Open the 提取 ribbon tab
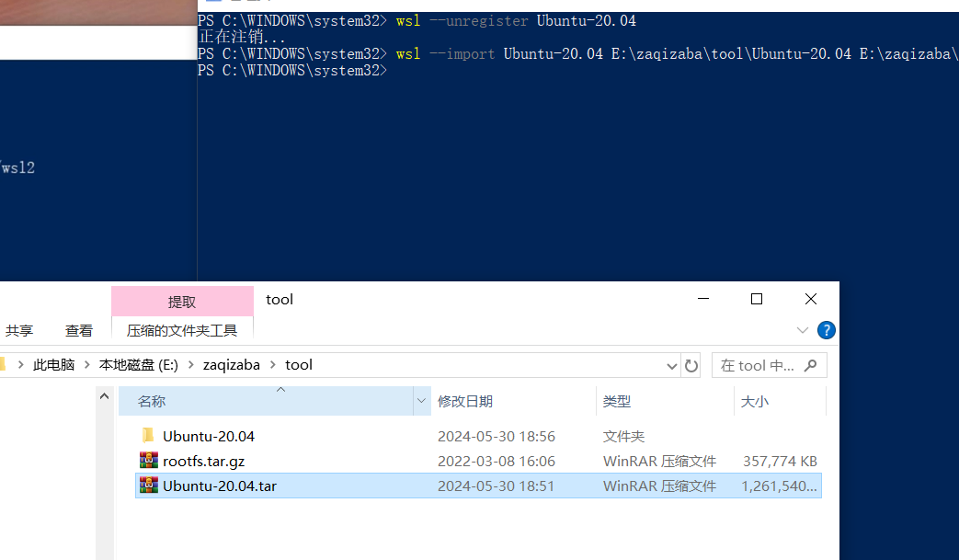Screen dimensions: 959x560 (182, 302)
